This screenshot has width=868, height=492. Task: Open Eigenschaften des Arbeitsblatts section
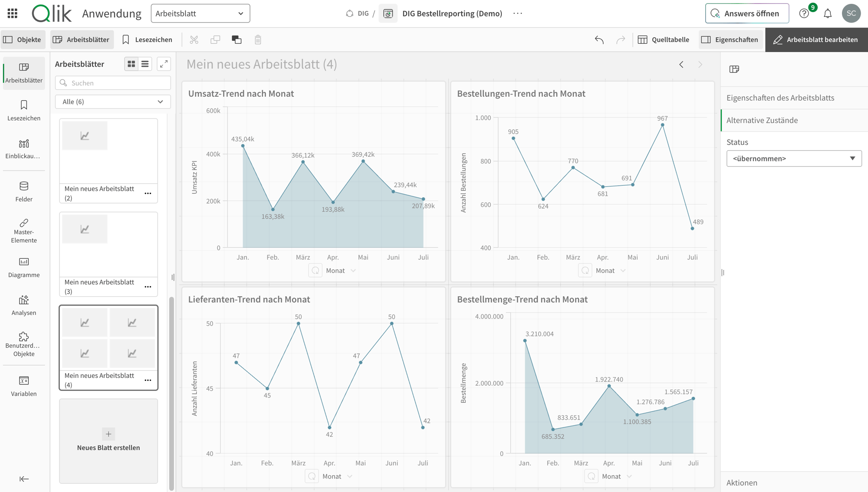point(794,98)
